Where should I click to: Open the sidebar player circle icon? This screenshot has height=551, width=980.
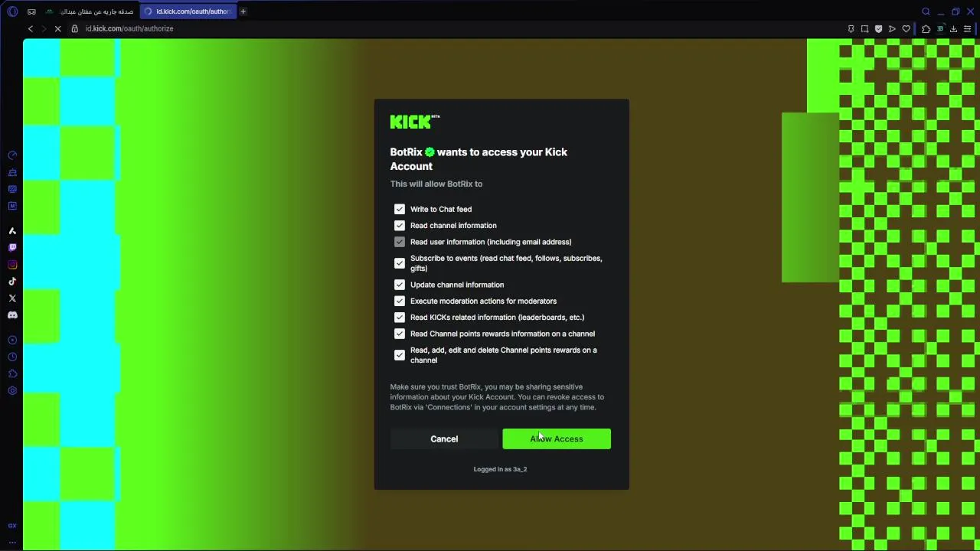click(12, 341)
